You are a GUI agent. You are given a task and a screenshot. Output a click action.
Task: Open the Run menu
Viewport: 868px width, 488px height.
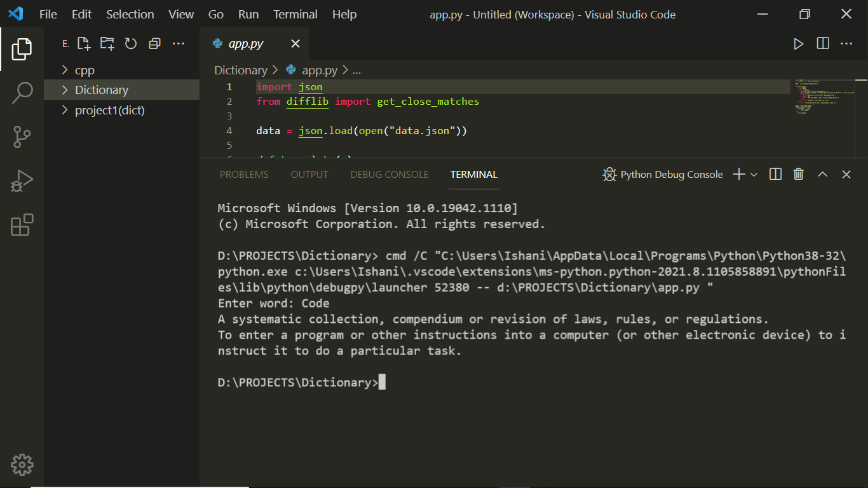pyautogui.click(x=248, y=14)
